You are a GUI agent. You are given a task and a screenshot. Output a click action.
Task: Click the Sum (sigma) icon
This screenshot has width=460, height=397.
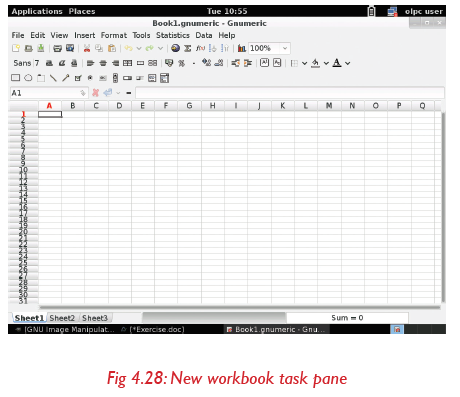point(188,48)
